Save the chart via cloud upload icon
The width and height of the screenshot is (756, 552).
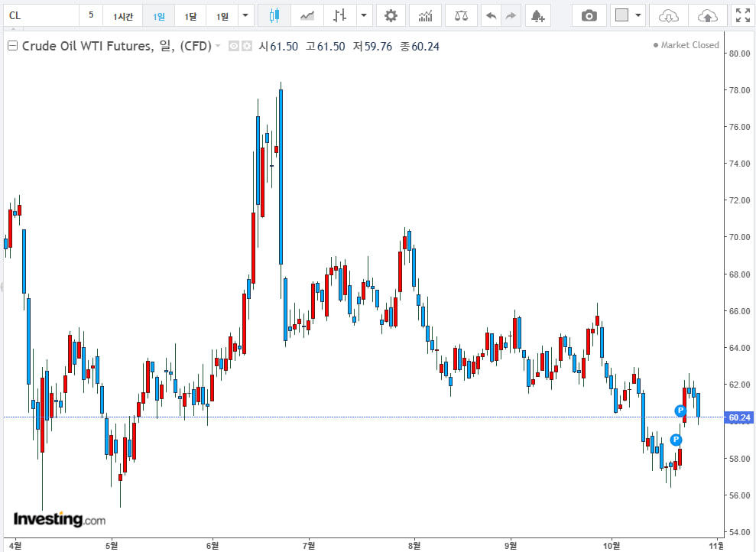pos(708,15)
